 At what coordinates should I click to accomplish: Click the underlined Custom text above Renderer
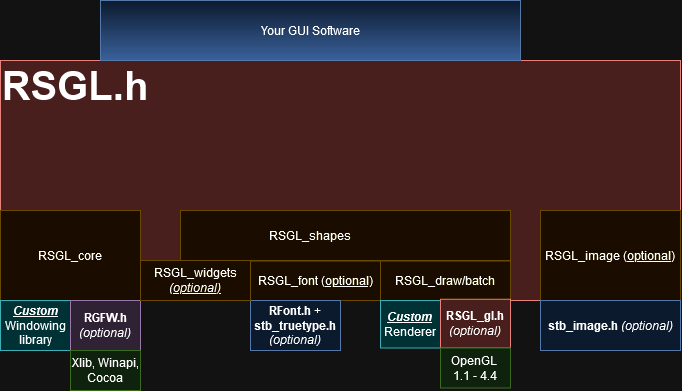(410, 317)
